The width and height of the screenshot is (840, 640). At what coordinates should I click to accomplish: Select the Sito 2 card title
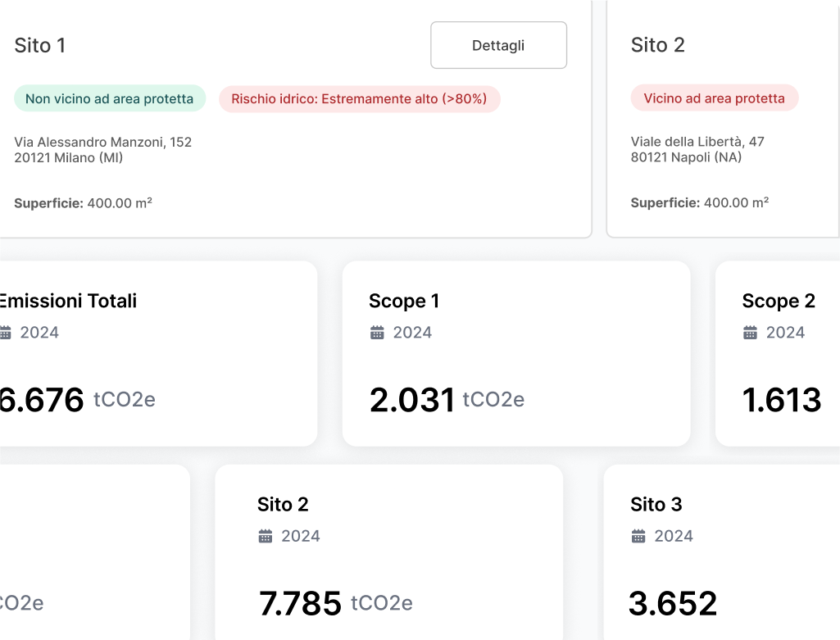[x=658, y=46]
